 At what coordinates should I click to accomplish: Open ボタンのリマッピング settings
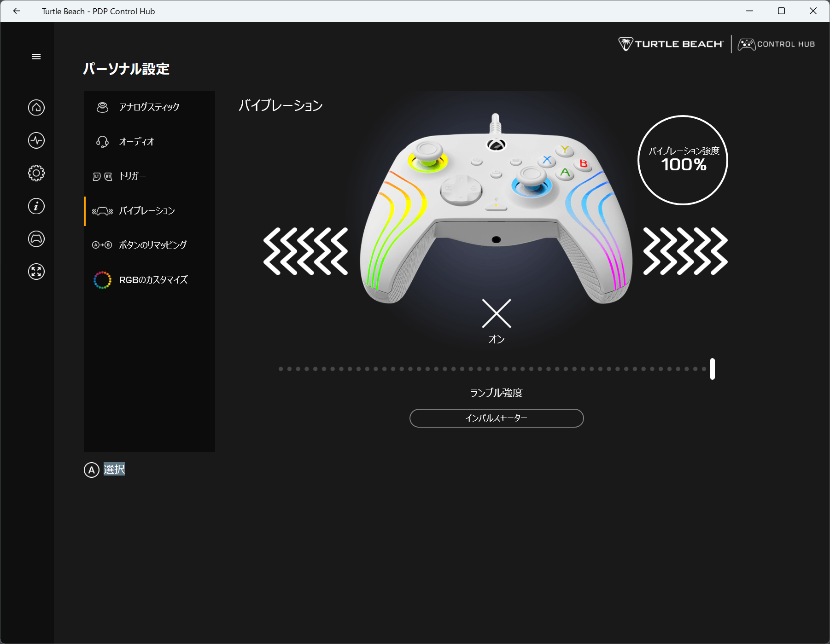[149, 245]
